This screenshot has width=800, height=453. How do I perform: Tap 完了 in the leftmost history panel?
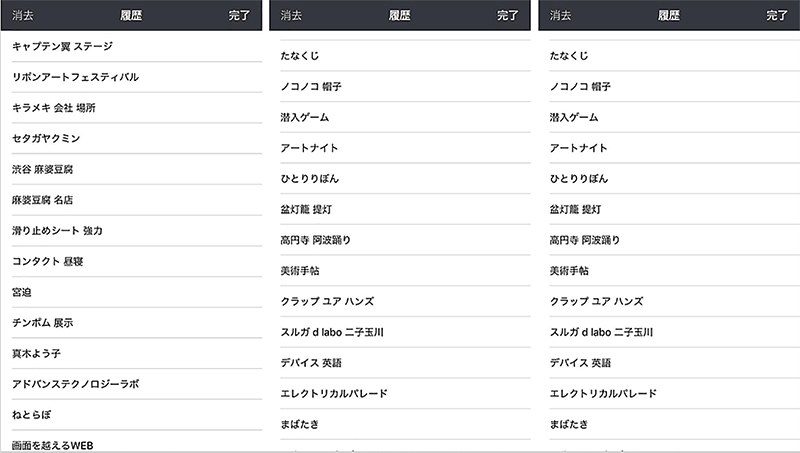[x=239, y=16]
